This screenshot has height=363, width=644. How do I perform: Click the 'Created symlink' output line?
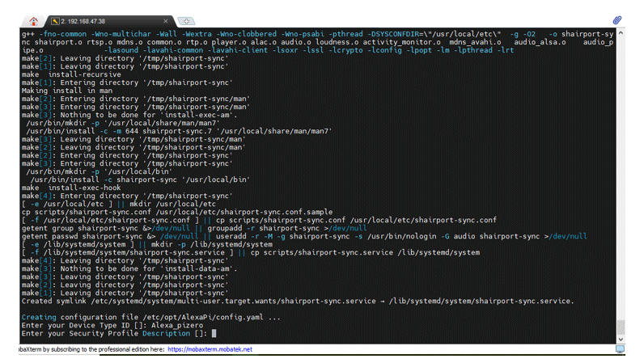pyautogui.click(x=298, y=301)
